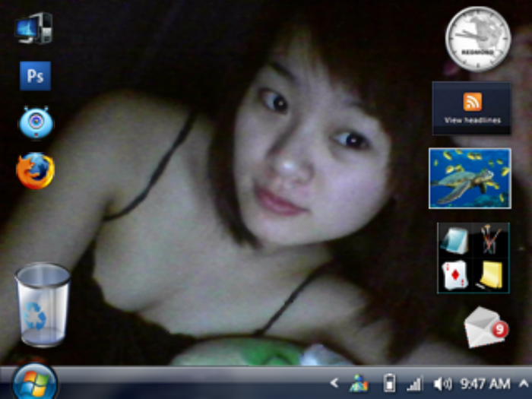Expand hidden tray icons with left arrow
Viewport: 532px width, 399px height.
pos(334,384)
